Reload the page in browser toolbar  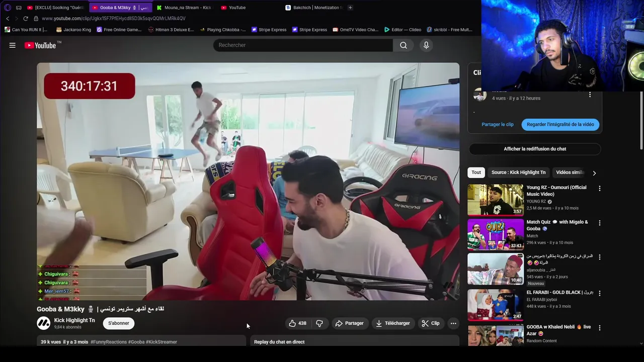click(x=26, y=19)
